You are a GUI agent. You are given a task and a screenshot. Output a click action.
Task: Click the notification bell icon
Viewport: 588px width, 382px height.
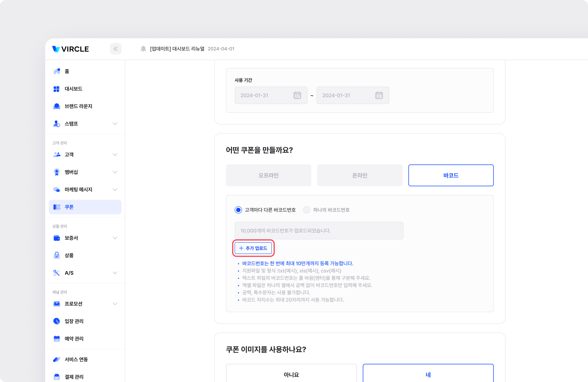coord(143,49)
